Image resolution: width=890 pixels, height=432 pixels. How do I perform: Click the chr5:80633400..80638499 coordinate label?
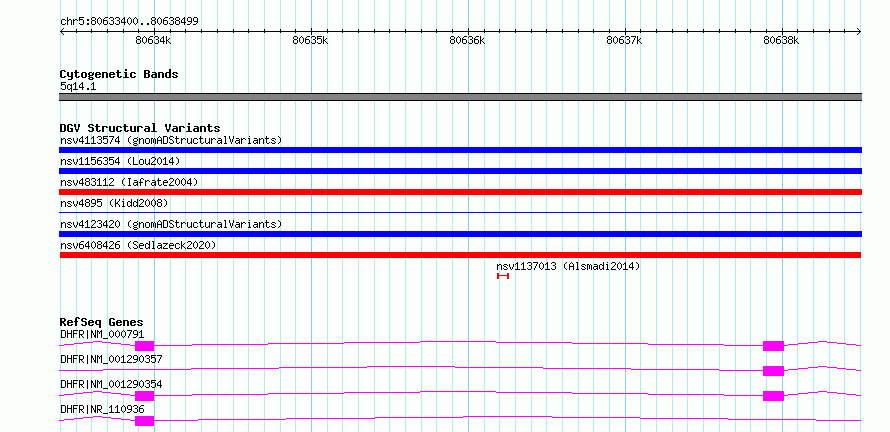(x=129, y=22)
